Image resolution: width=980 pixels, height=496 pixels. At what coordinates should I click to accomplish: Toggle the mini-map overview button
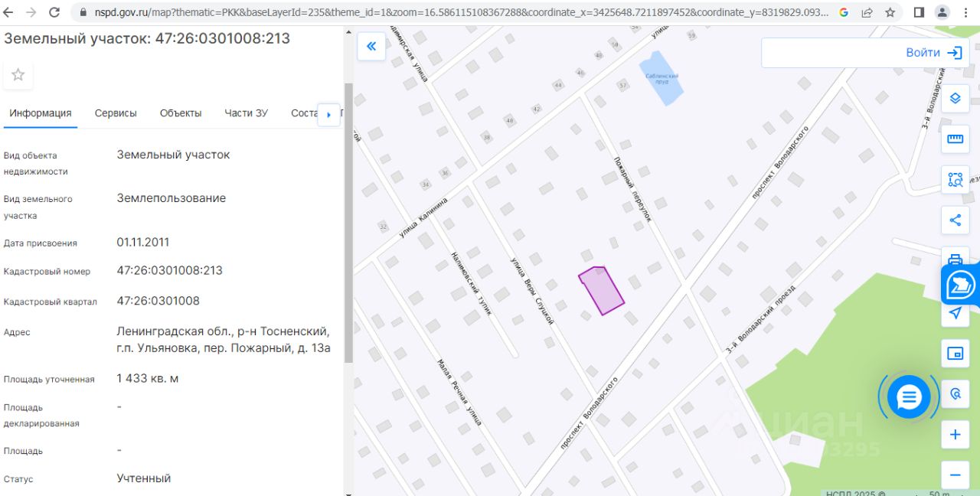point(955,353)
